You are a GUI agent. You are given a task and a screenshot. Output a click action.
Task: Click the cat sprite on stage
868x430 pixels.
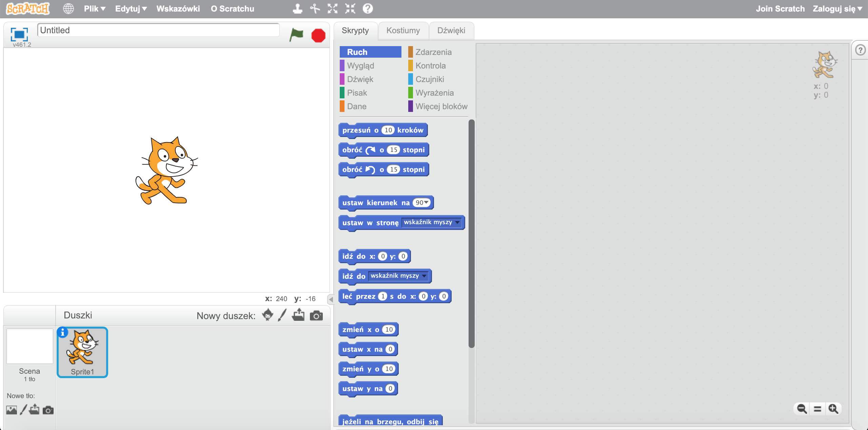166,171
